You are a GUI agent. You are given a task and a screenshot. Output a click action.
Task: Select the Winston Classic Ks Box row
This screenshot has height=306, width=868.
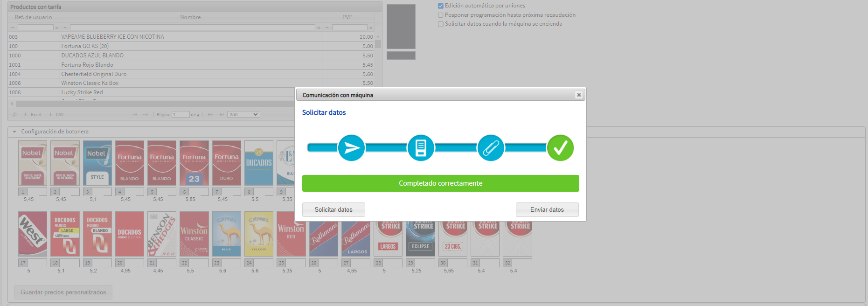click(x=191, y=83)
